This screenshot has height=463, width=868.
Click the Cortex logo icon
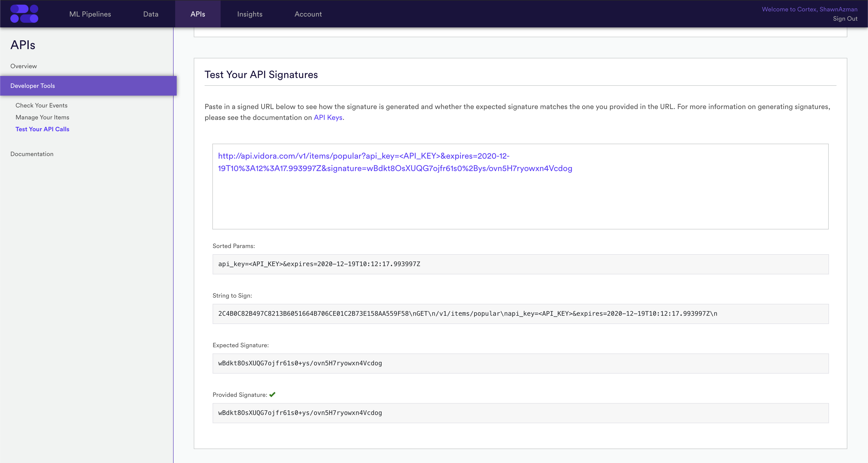pos(24,14)
